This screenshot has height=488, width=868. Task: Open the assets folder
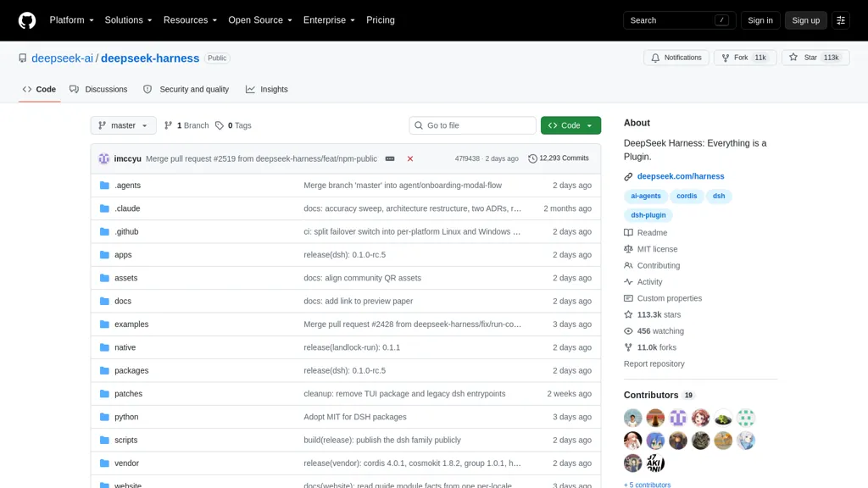point(125,278)
